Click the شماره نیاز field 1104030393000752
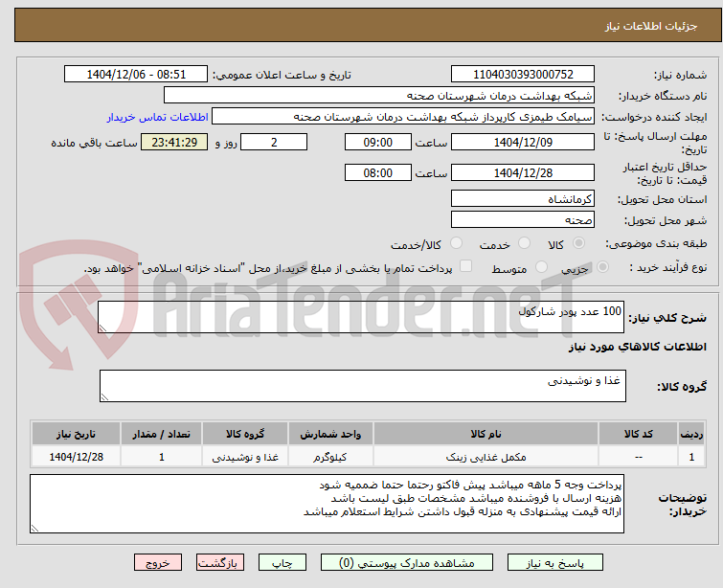723x588 pixels. tap(523, 75)
